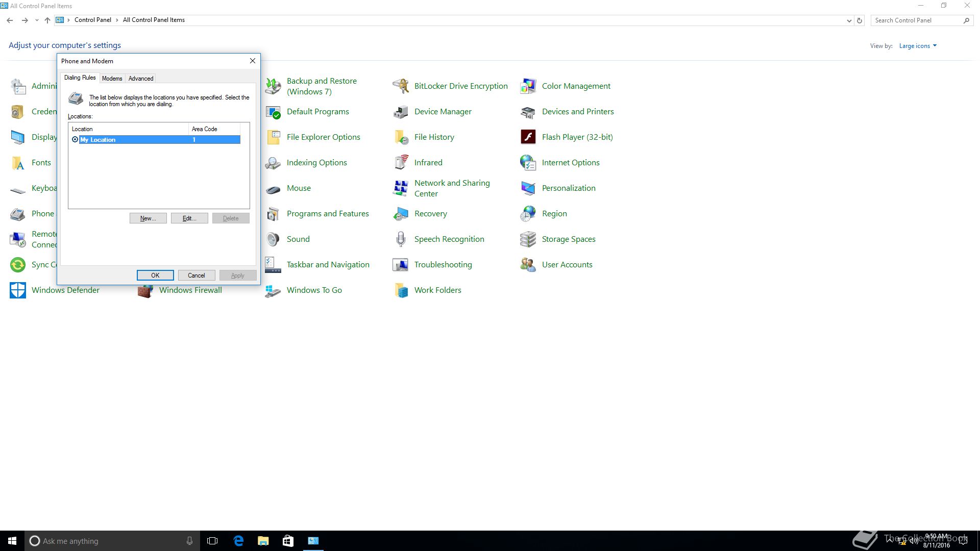Click the Edit... button
Viewport: 980px width, 551px height.
(189, 218)
